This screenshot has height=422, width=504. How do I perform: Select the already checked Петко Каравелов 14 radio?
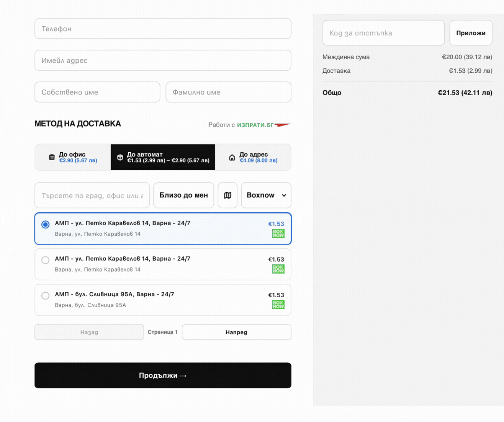(x=45, y=225)
